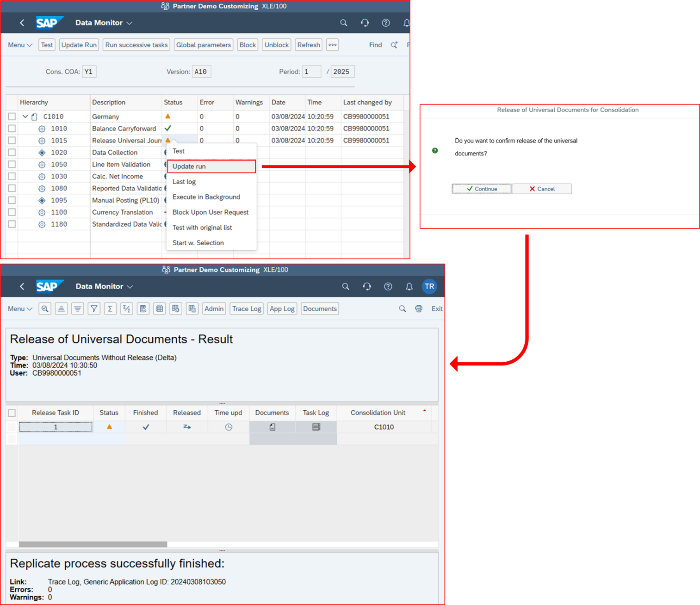700x605 pixels.
Task: Click the Global parameters button
Action: click(x=204, y=45)
